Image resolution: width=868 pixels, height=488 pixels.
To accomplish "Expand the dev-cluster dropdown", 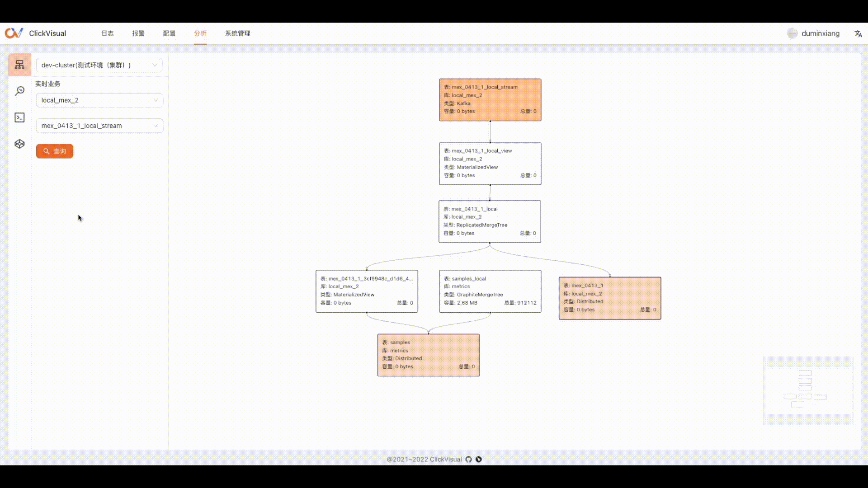I will tap(99, 65).
